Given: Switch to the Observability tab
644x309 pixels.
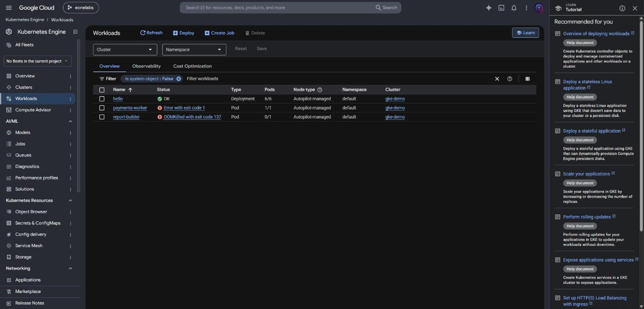Looking at the screenshot, I should pos(146,66).
